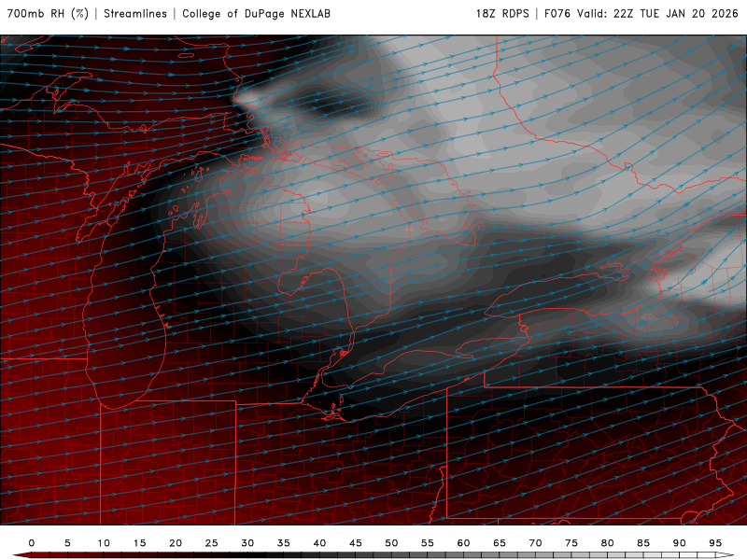Click the '18Z RDPS' model label
The height and width of the screenshot is (560, 747).
(502, 13)
